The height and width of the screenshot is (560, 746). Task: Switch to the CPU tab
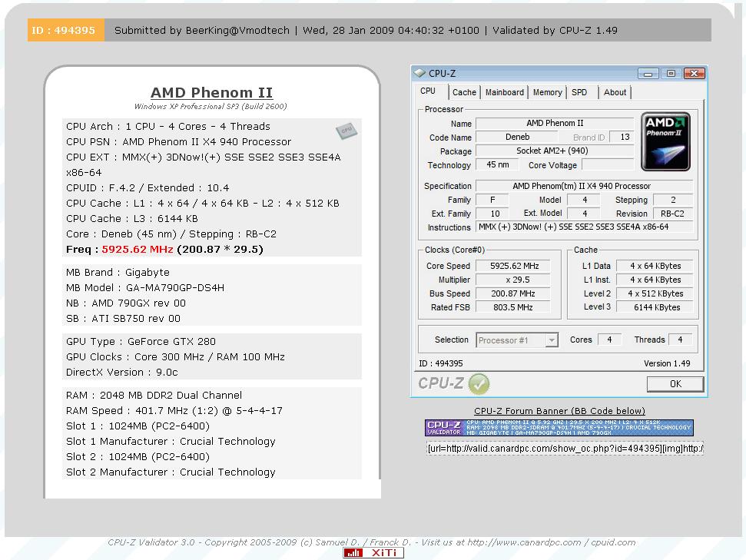pyautogui.click(x=428, y=91)
